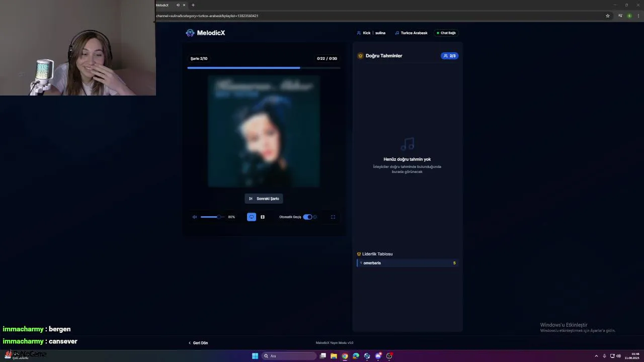Screen dimensions: 644x362
Task: Select omerbaris leaderboard row
Action: pos(407,263)
